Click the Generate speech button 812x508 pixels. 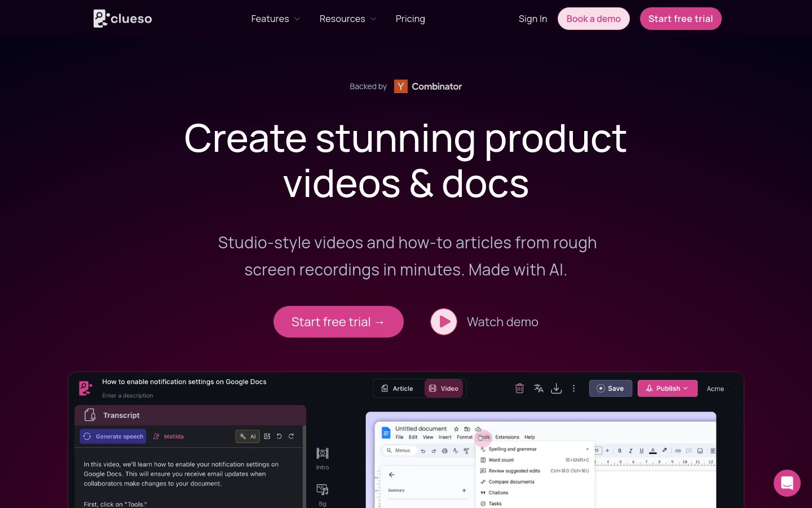[x=113, y=436]
